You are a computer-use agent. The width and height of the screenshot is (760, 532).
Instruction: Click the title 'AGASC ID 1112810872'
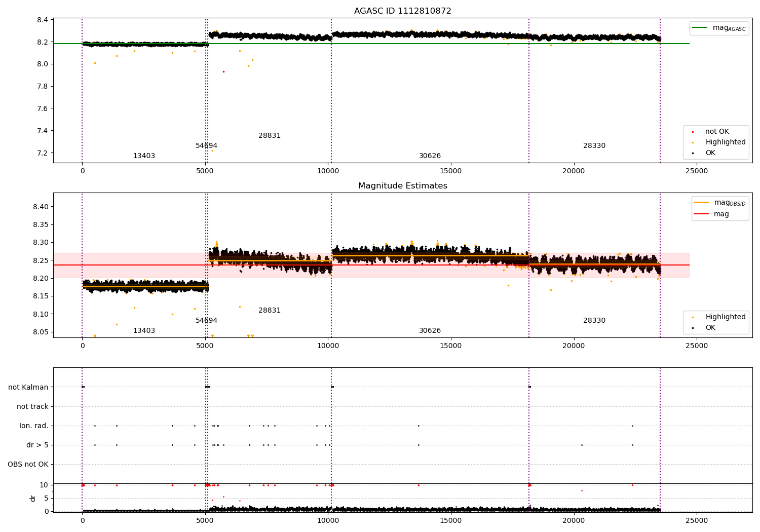pos(402,11)
